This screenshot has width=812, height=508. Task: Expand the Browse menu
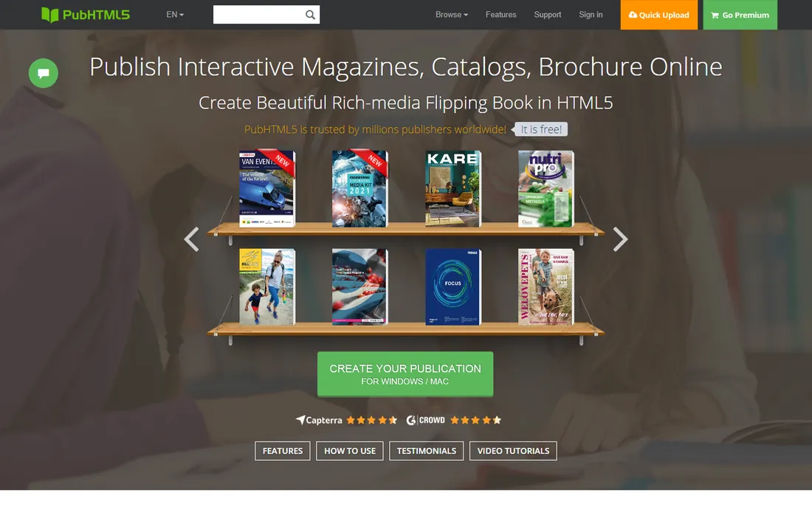[452, 15]
